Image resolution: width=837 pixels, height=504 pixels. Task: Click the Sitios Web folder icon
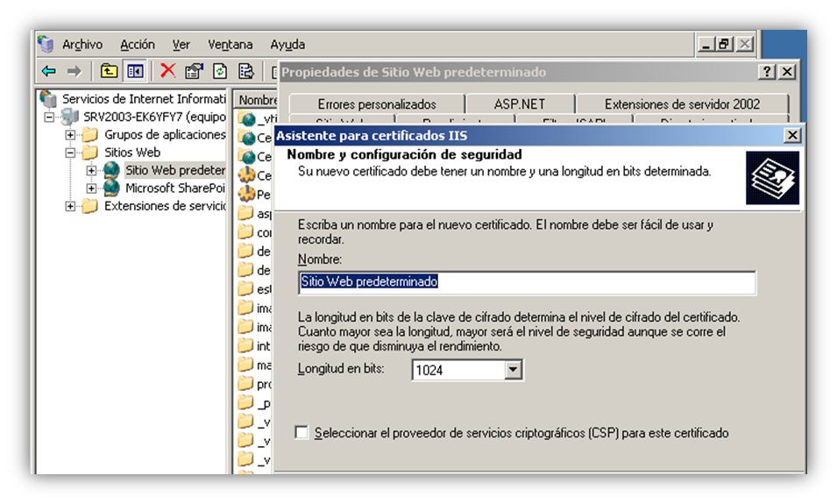89,153
